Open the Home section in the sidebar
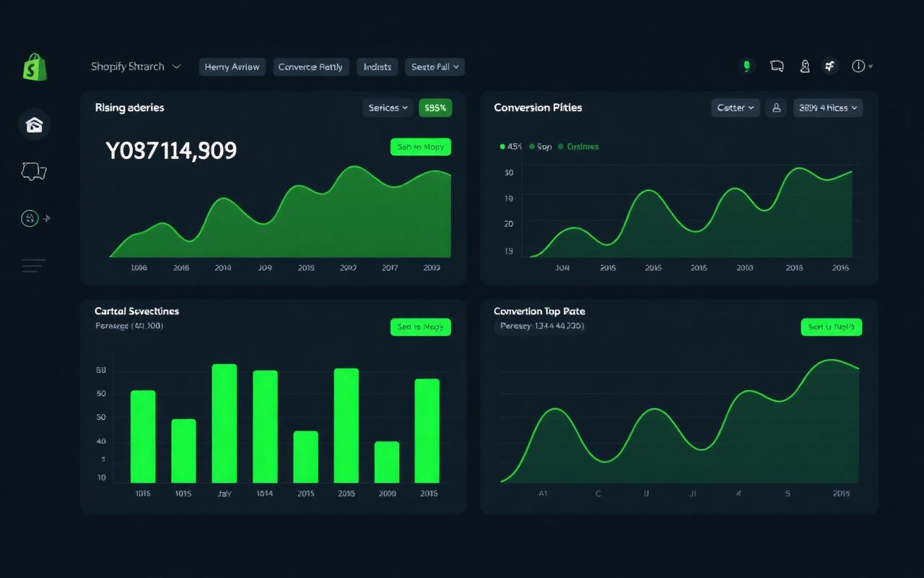The height and width of the screenshot is (578, 924). pos(34,126)
